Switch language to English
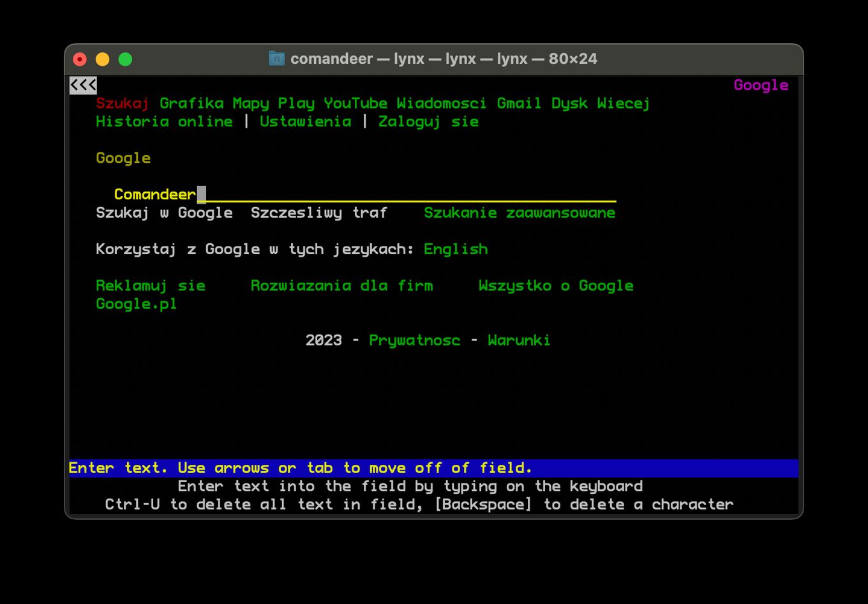Screen dimensions: 868x604 [x=456, y=249]
